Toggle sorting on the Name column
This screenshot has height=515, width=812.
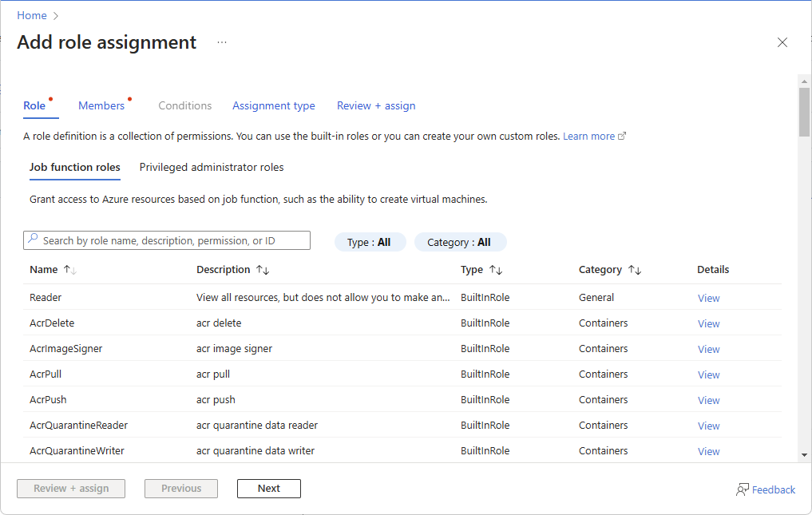(69, 269)
